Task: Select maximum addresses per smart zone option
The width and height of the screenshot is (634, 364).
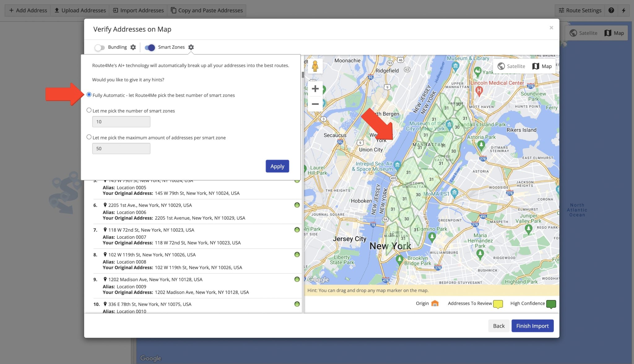Action: click(89, 137)
